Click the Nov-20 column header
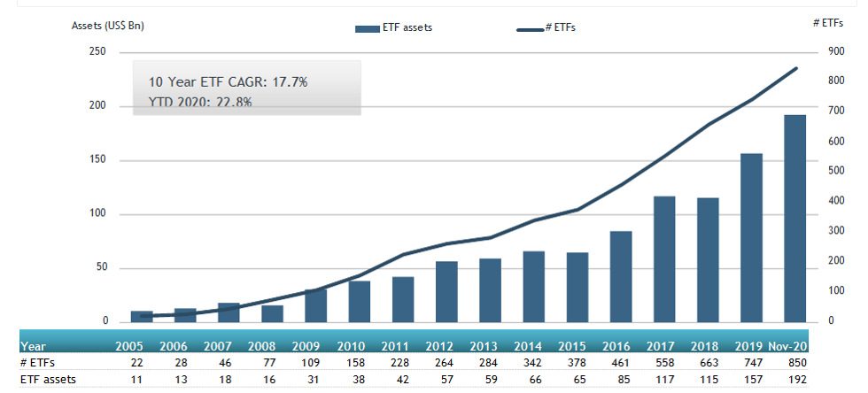 point(787,348)
